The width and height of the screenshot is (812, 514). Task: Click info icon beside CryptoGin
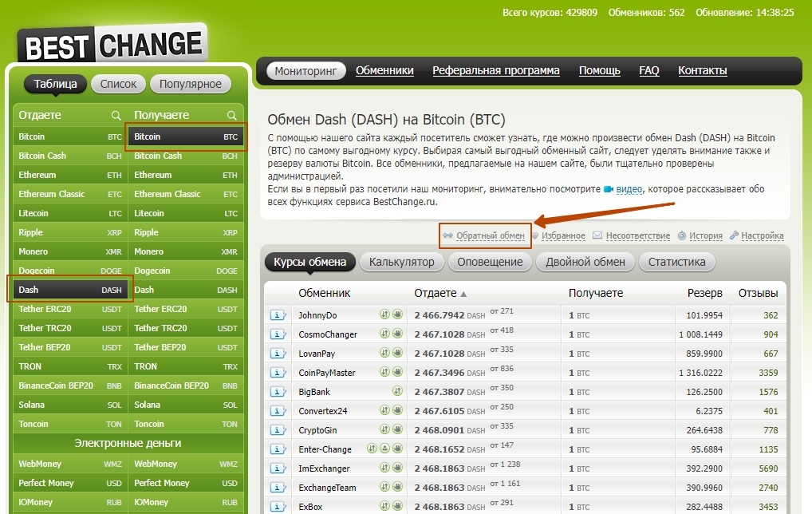(278, 430)
